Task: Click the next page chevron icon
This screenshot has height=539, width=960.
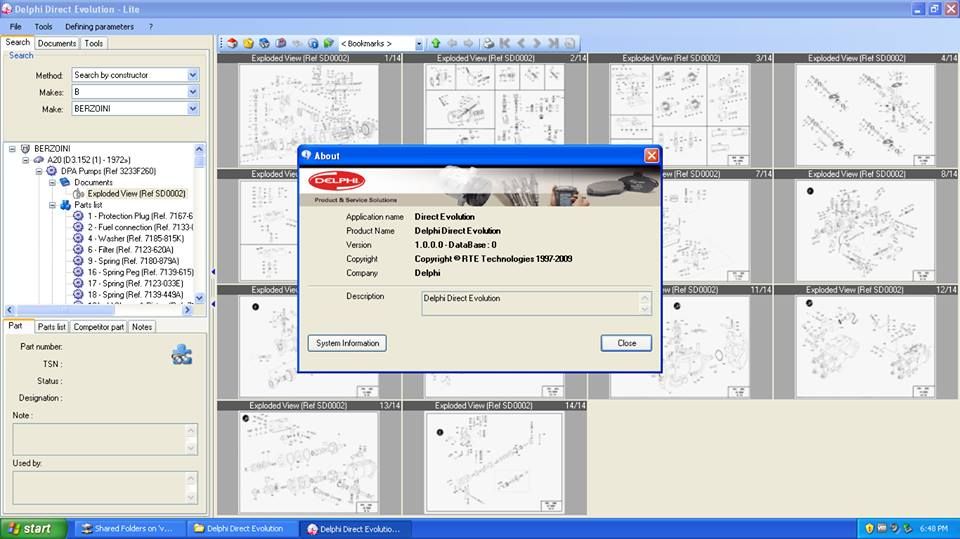Action: pyautogui.click(x=537, y=43)
